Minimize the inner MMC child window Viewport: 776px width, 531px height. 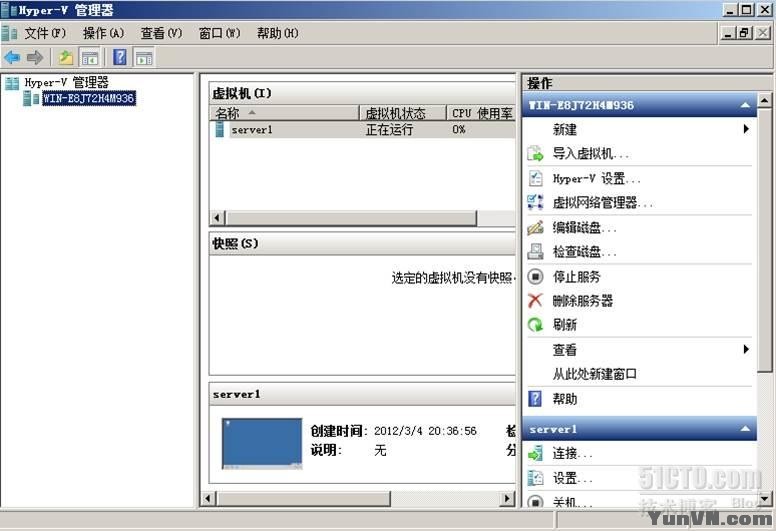coord(728,33)
